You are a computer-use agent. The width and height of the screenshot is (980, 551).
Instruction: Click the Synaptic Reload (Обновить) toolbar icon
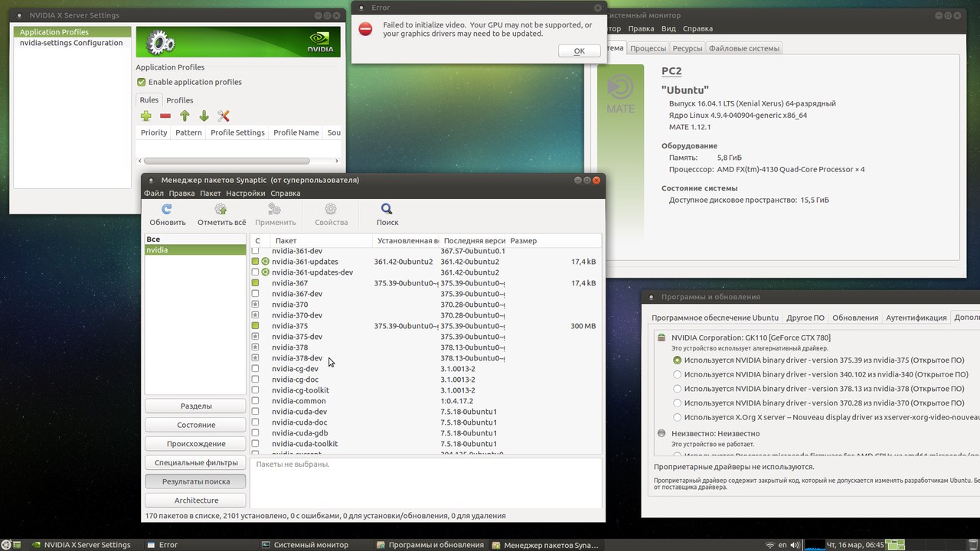[167, 209]
